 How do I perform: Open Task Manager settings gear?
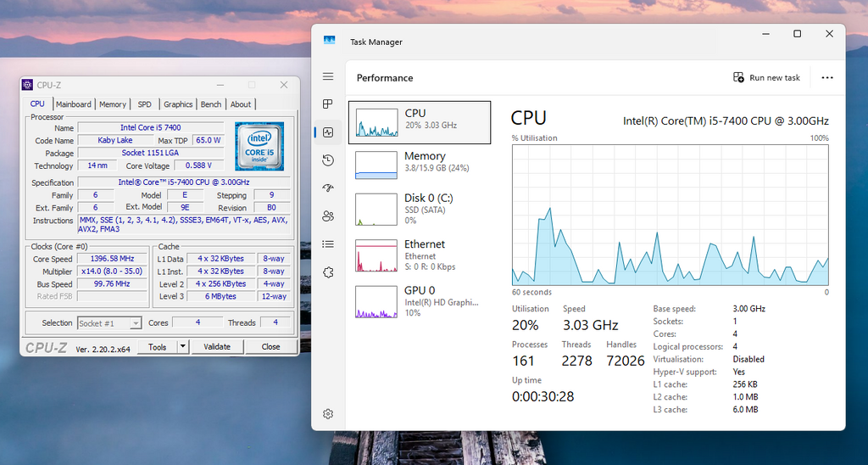pos(328,414)
